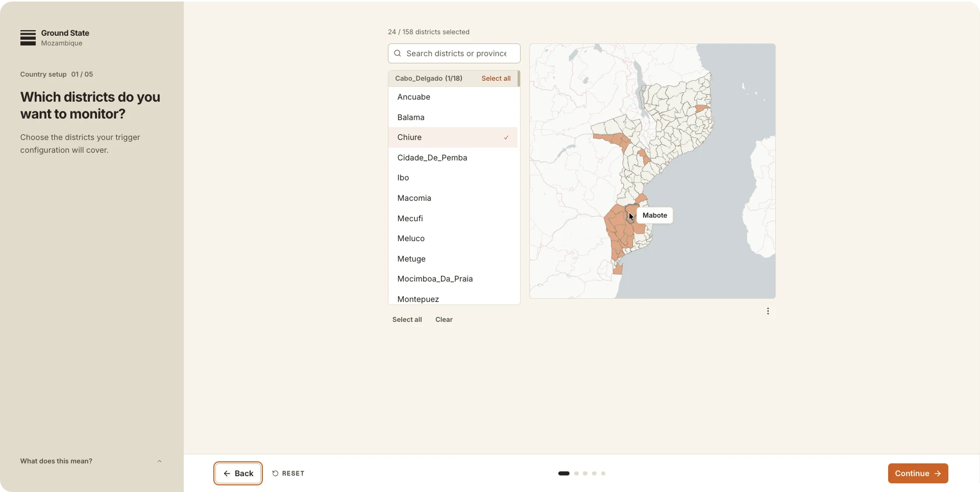Screen dimensions: 980x492
Task: Select the Ancuabe district
Action: (453, 97)
